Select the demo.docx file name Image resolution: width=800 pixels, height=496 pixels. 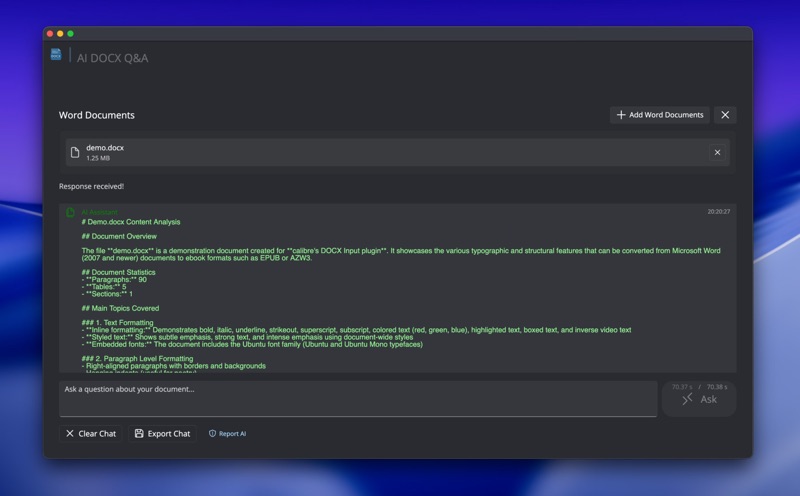(x=105, y=147)
